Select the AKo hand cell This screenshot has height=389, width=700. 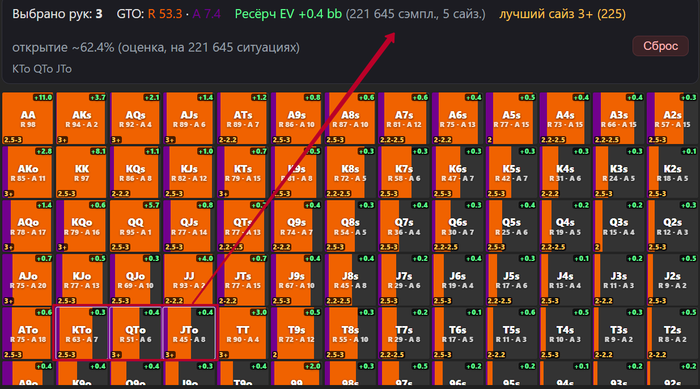(x=28, y=172)
